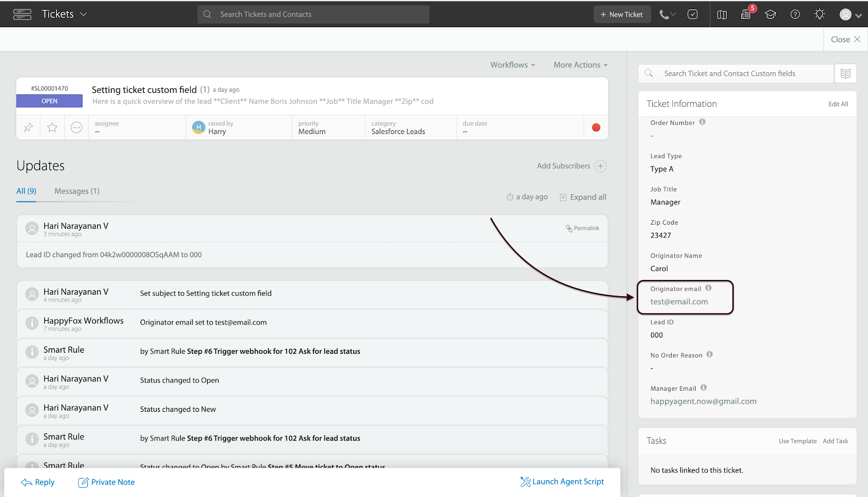
Task: Click the lightbulb icon in header
Action: click(820, 15)
